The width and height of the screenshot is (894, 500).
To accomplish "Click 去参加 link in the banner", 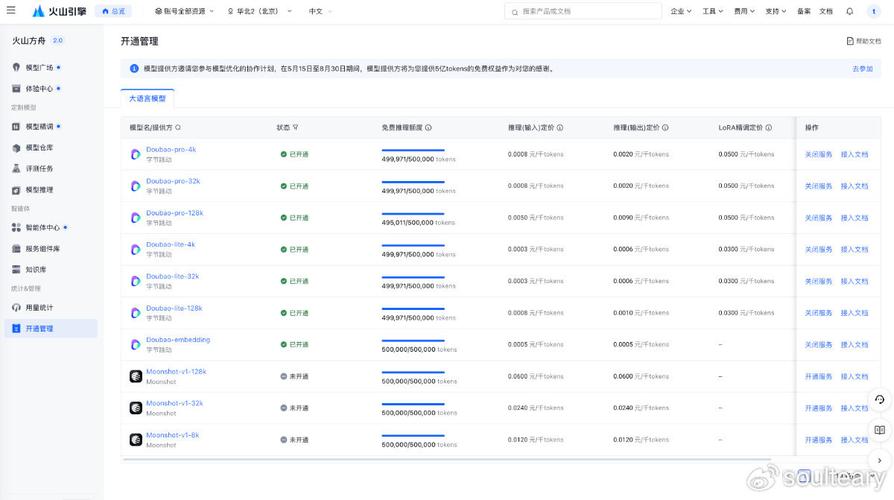I will coord(862,68).
